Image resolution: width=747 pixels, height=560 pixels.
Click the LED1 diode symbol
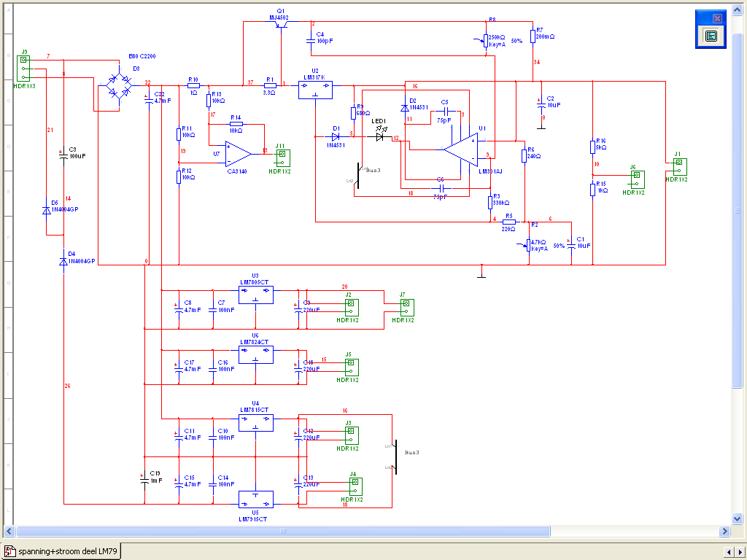click(x=379, y=136)
